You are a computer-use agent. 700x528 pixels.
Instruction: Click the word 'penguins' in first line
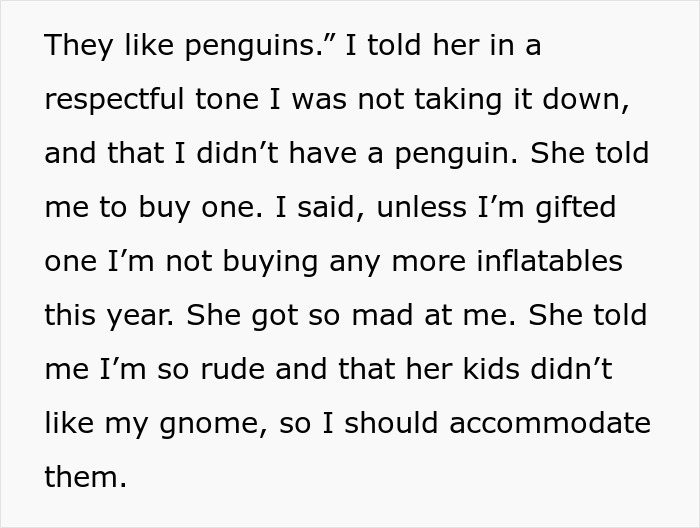(251, 46)
